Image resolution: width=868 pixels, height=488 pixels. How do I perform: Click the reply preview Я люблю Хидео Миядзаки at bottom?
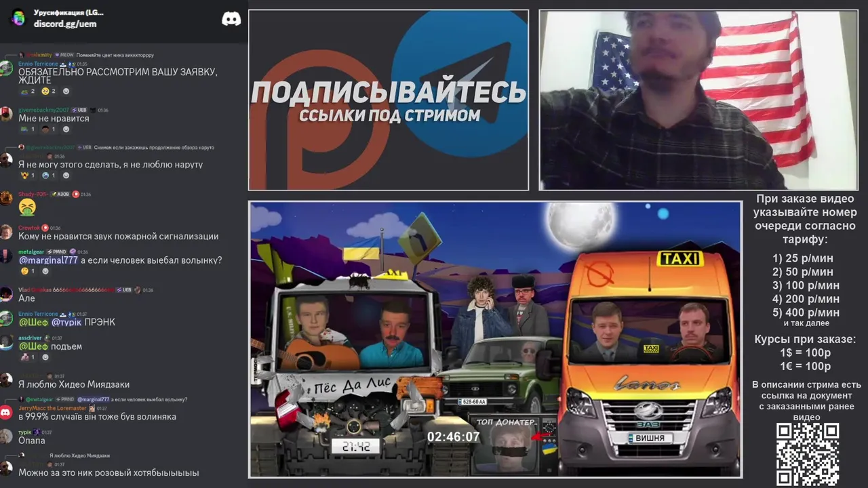79,455
